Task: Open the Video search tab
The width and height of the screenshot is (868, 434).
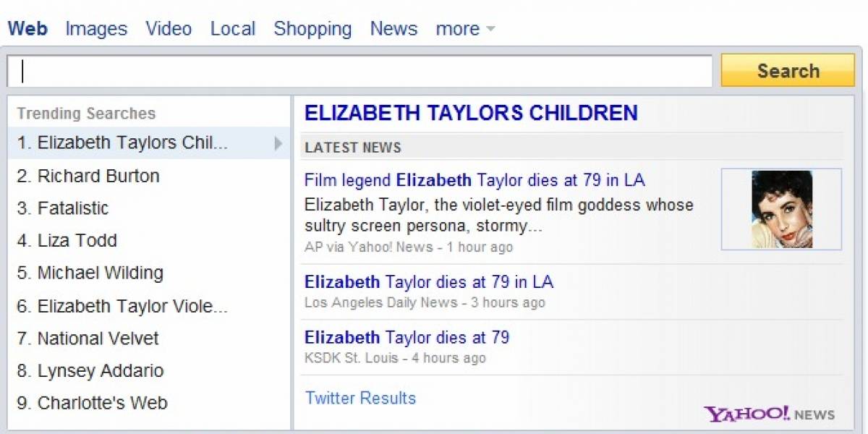Action: [169, 29]
